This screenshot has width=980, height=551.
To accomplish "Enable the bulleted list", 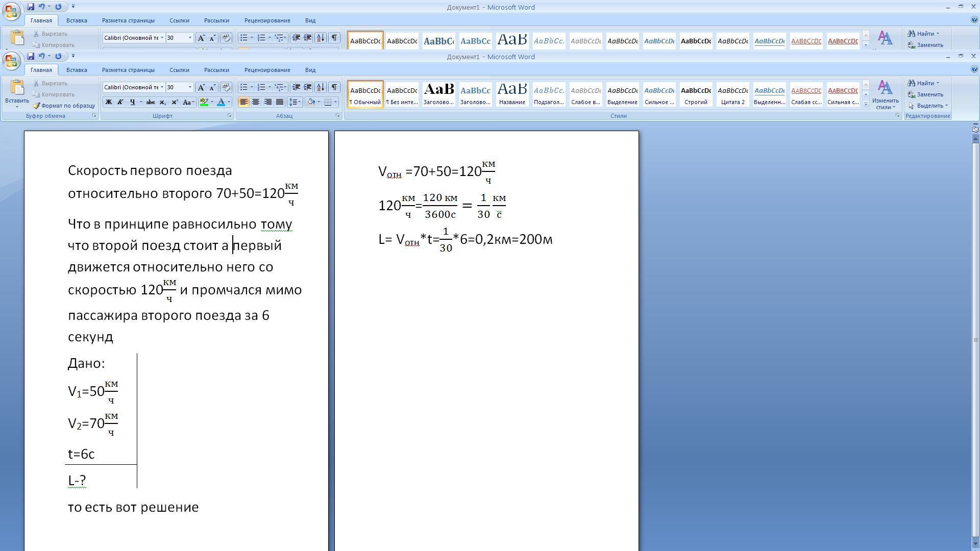I will pyautogui.click(x=244, y=87).
